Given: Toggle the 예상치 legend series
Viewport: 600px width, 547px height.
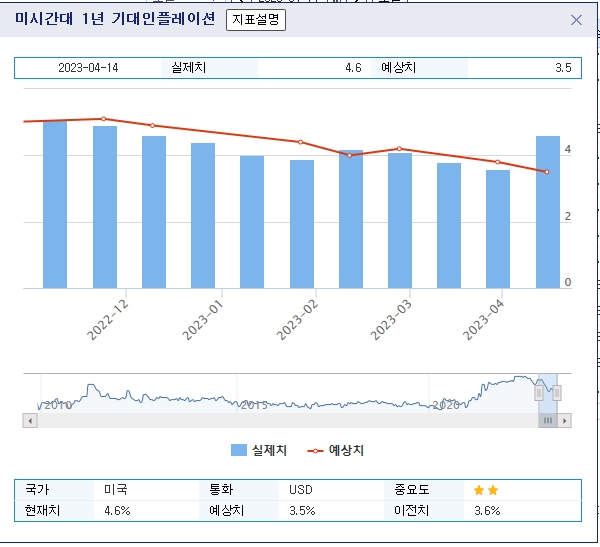Looking at the screenshot, I should coord(336,450).
